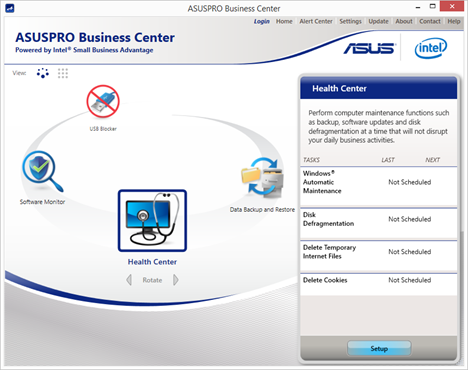
Task: Rotate carousel with right arrow
Action: click(x=176, y=280)
